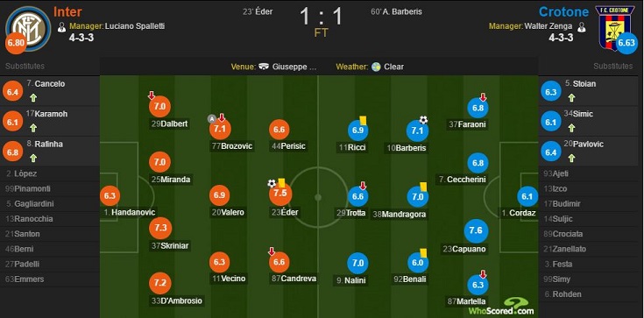Open the Crotone team name link
644x318 pixels.
[563, 11]
